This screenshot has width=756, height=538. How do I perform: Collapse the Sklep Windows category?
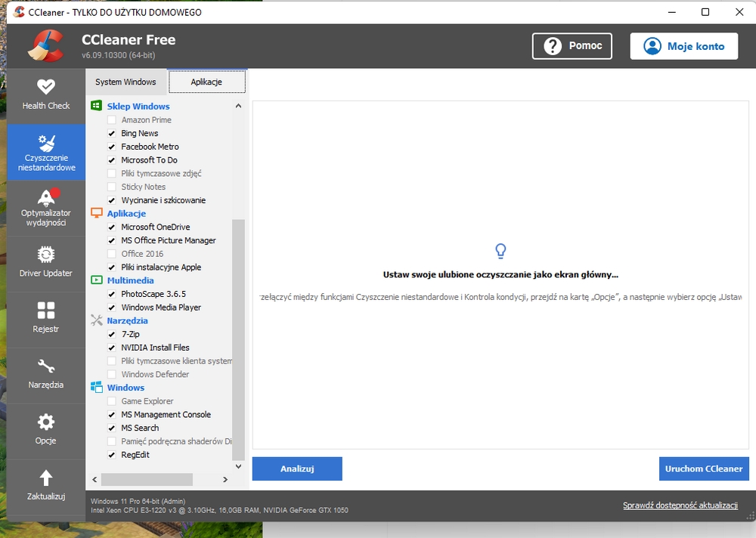138,106
